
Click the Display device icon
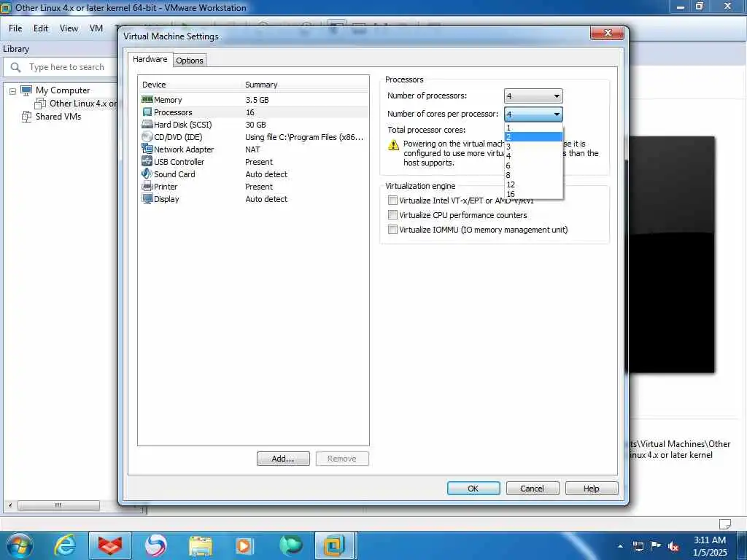147,198
